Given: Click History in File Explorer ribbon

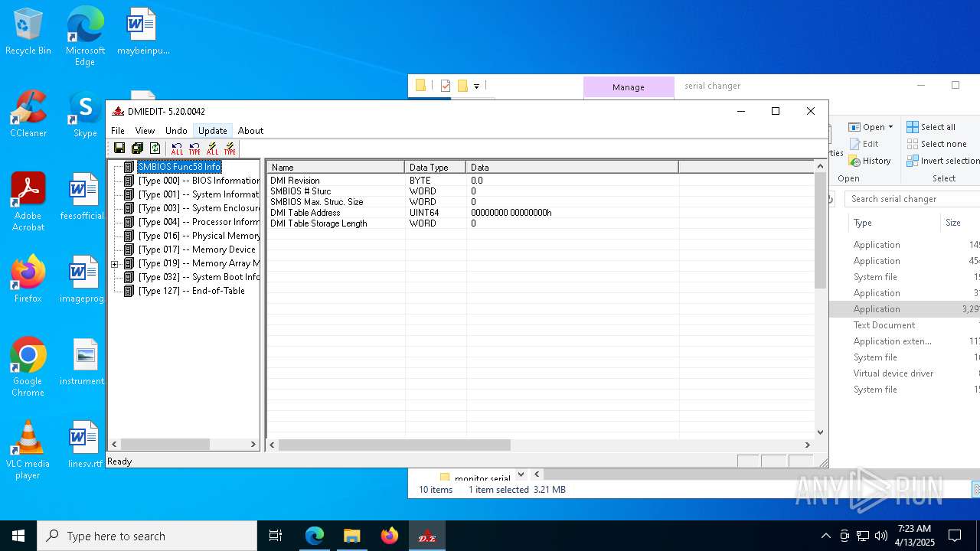Looking at the screenshot, I should (x=870, y=161).
